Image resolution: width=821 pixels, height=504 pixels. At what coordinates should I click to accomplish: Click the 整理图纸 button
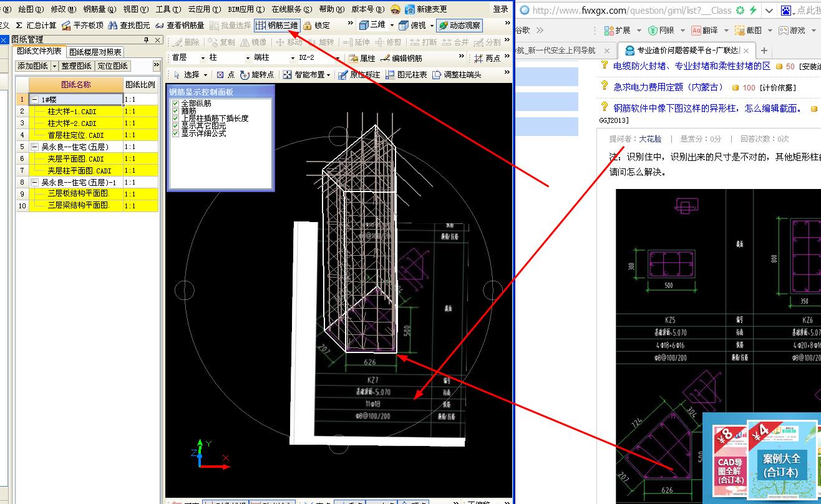click(76, 66)
